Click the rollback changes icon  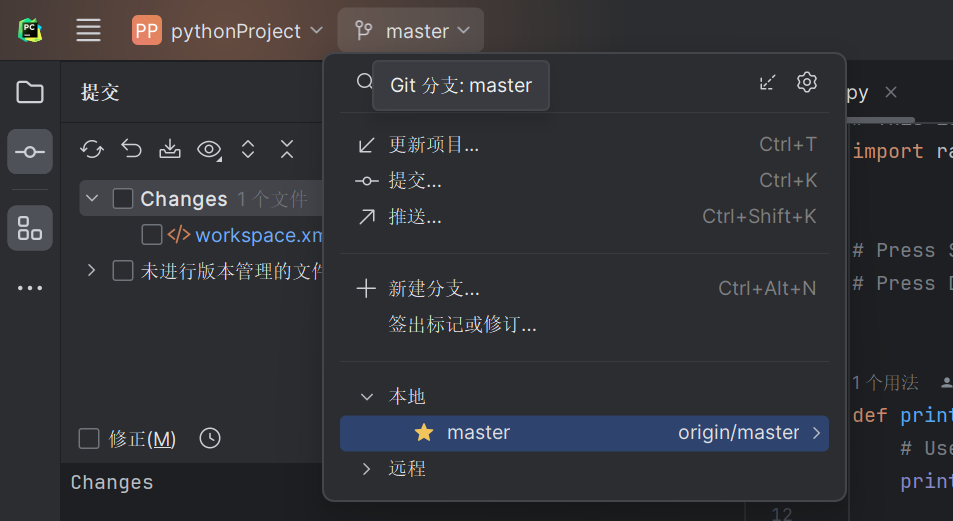pos(131,149)
